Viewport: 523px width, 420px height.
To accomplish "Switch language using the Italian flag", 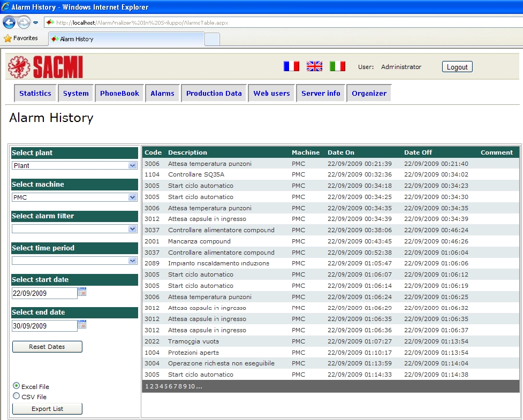I will pos(337,66).
